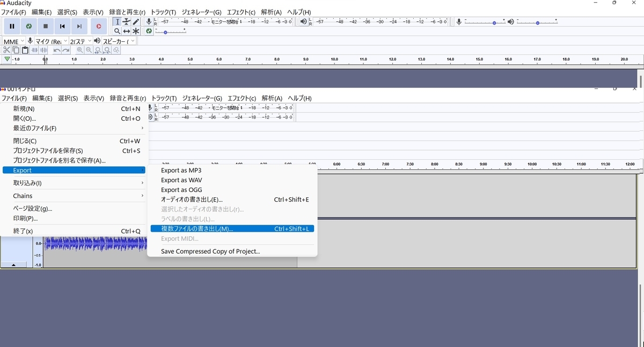Click the Copy icon in edit toolbar
The image size is (644, 347).
[16, 50]
